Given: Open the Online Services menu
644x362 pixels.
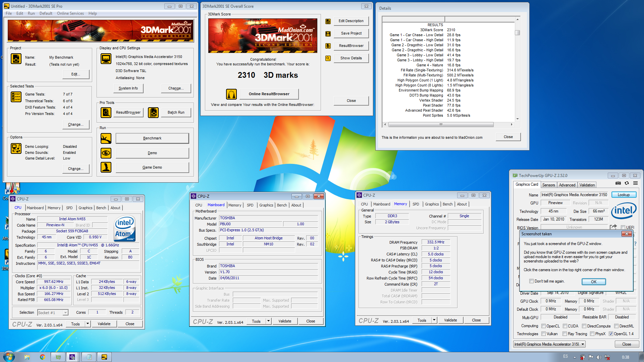Looking at the screenshot, I should pos(70,13).
